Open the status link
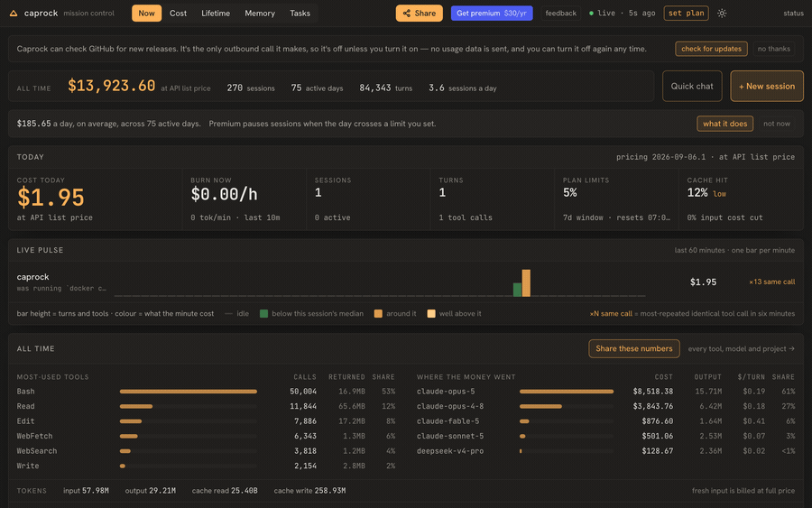 (x=793, y=14)
